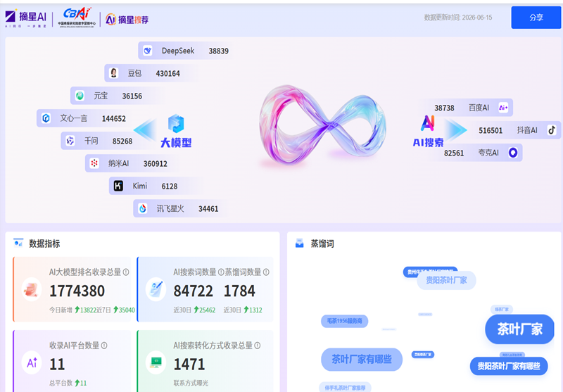Viewport: 563px width, 392px height.
Task: Open the 摘星搜荐 logo link
Action: 127,20
